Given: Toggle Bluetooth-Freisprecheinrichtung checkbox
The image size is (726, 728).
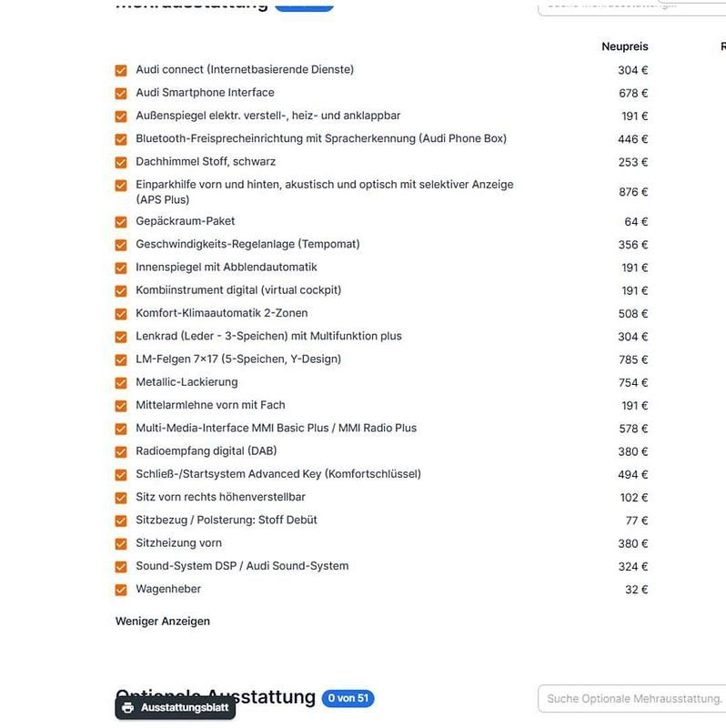Looking at the screenshot, I should (x=121, y=139).
